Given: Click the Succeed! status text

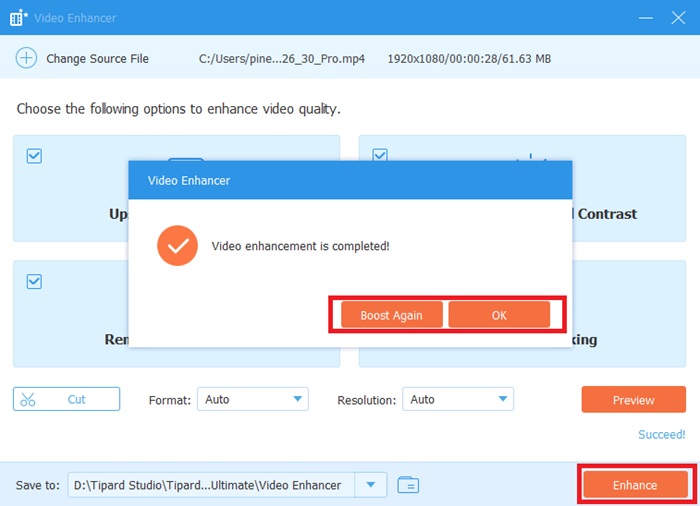Looking at the screenshot, I should (661, 435).
